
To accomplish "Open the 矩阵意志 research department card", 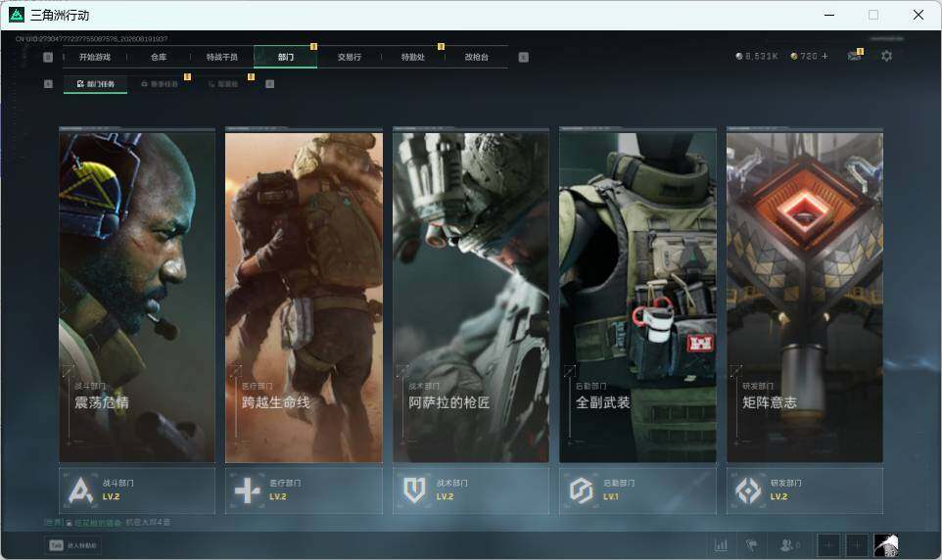I will tap(805, 295).
